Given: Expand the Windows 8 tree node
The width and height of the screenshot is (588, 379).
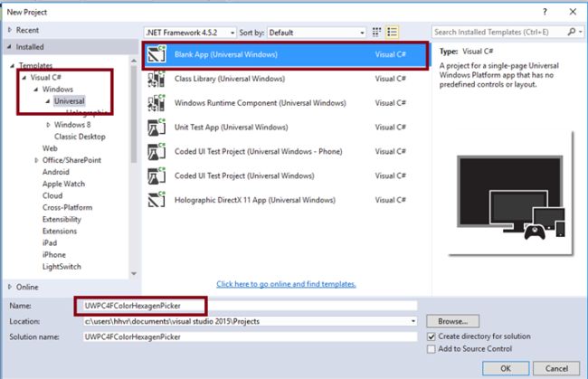Looking at the screenshot, I should click(x=48, y=125).
